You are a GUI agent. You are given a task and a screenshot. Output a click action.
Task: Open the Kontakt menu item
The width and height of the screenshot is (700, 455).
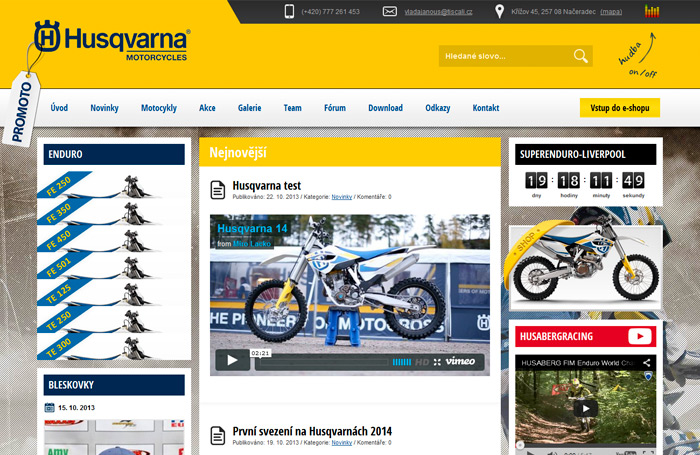[x=486, y=108]
